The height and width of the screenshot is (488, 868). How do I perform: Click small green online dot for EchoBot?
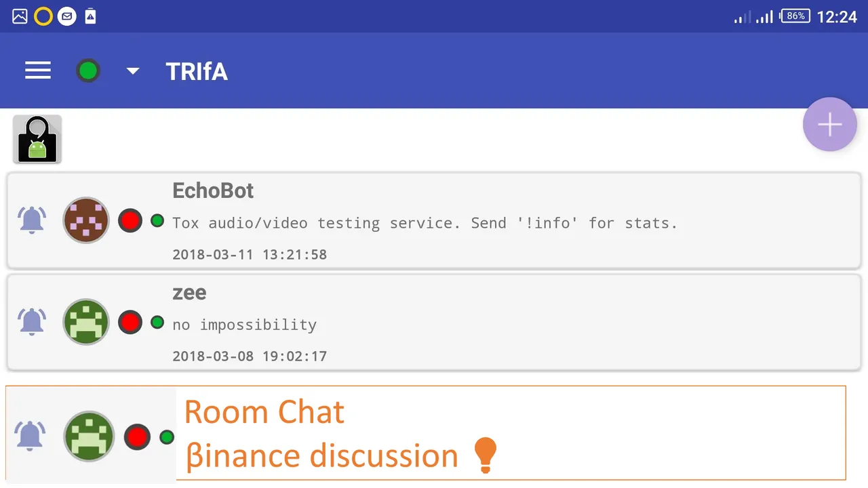click(x=157, y=220)
